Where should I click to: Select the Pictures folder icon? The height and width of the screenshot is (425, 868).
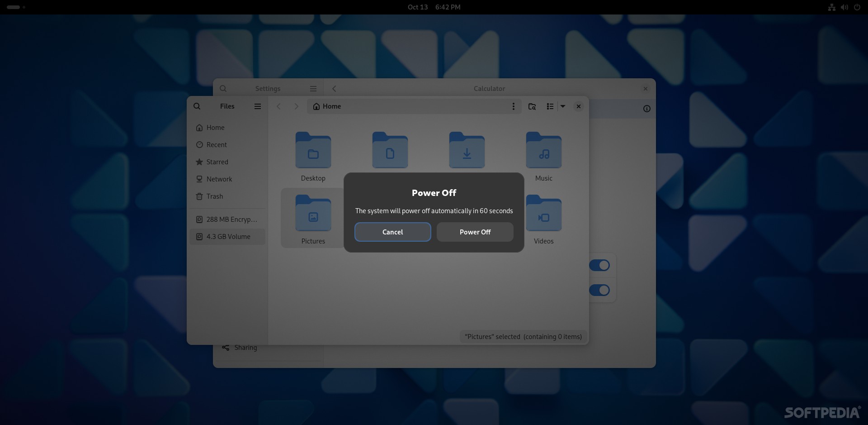[313, 213]
